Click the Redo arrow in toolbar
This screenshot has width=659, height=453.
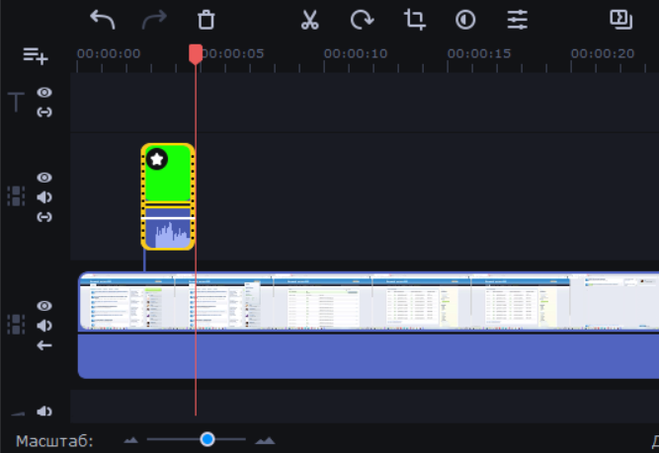click(154, 19)
